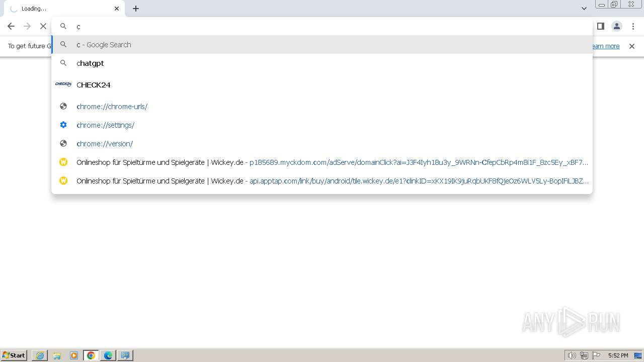Select the 'c - Google Search' suggestion
644x362 pixels.
tap(322, 45)
